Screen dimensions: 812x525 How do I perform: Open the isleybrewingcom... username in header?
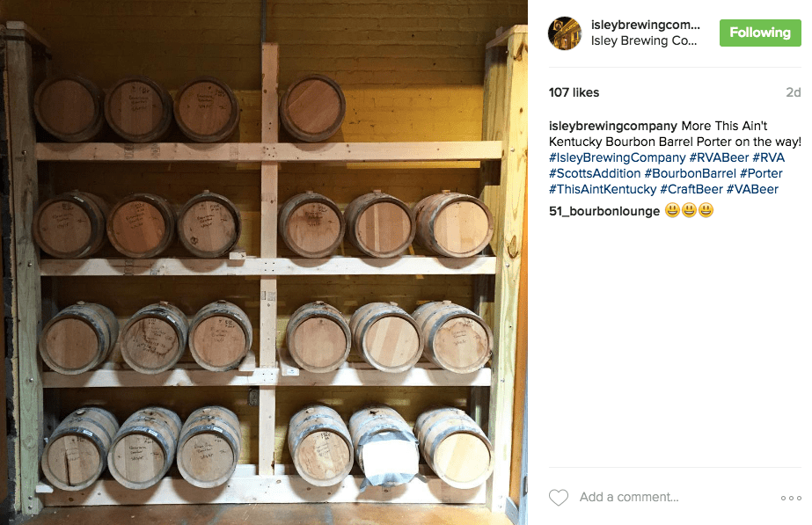pyautogui.click(x=645, y=25)
